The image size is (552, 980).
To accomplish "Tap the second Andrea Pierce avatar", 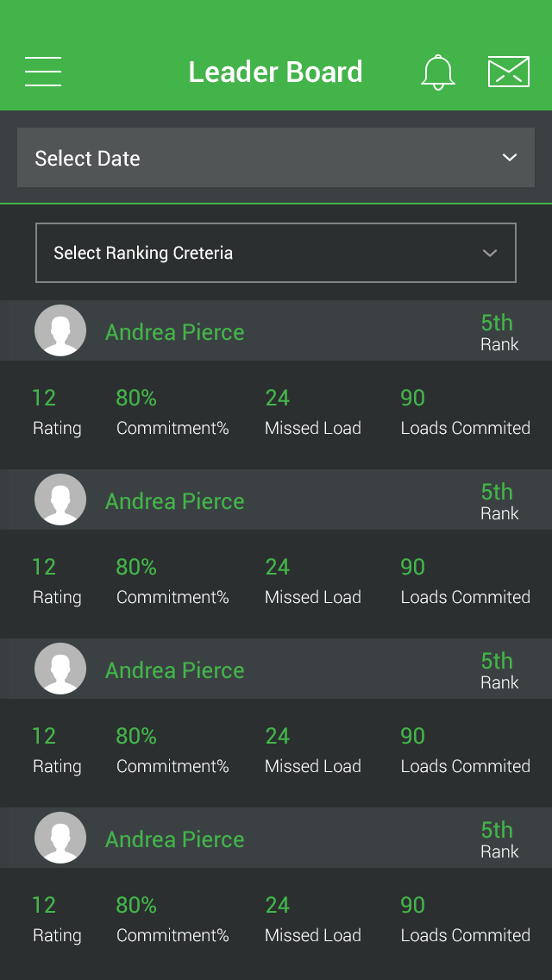I will [60, 499].
